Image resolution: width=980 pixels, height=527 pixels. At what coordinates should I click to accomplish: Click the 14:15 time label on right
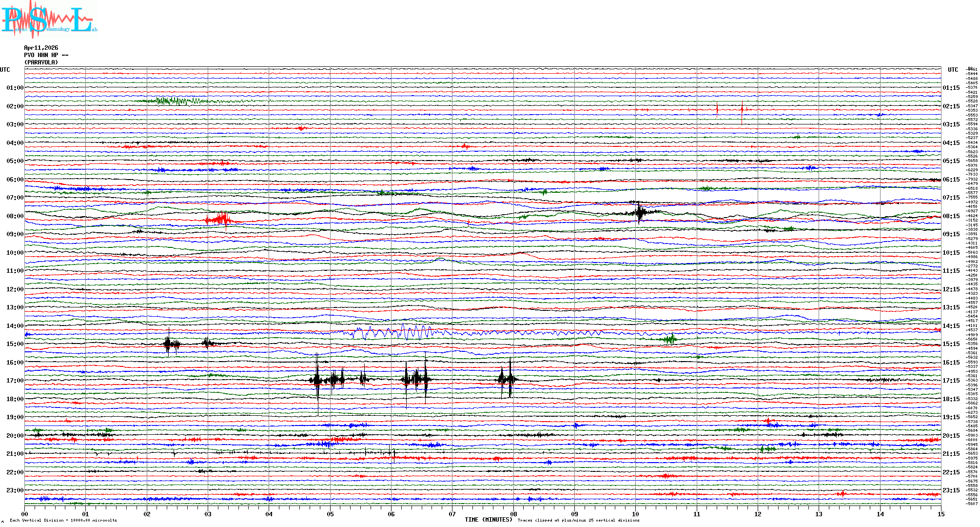point(951,326)
